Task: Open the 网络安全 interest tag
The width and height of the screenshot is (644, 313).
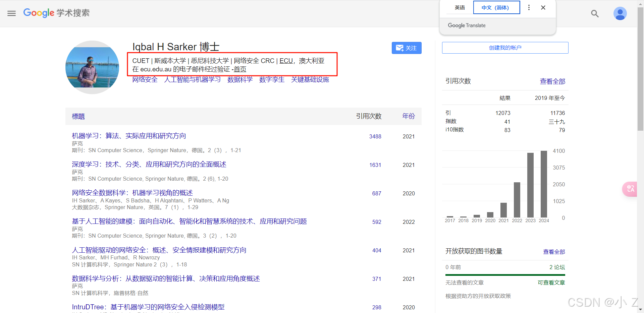Action: 145,79
